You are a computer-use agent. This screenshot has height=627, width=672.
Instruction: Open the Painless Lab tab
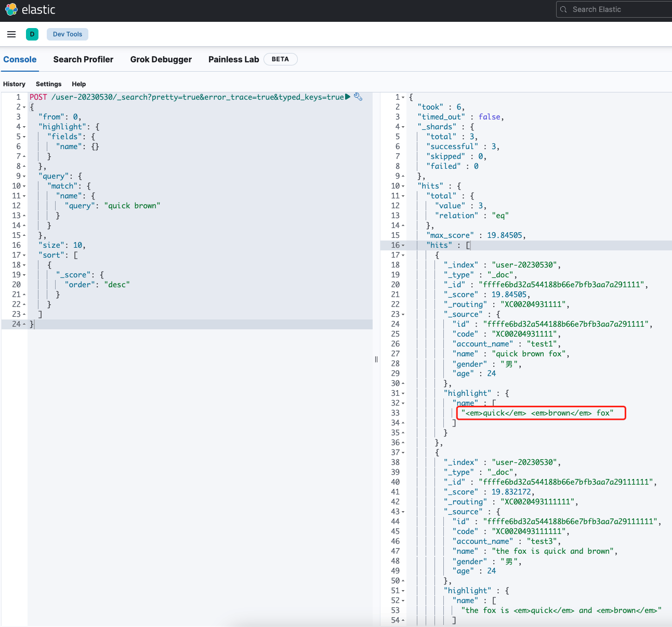click(x=233, y=59)
